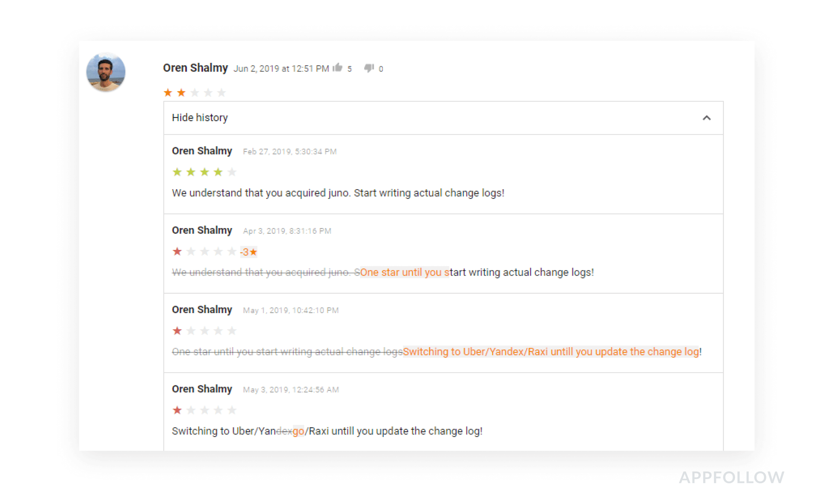Click the Feb 27, 2019 history timestamp
This screenshot has height=504, width=833.
290,152
